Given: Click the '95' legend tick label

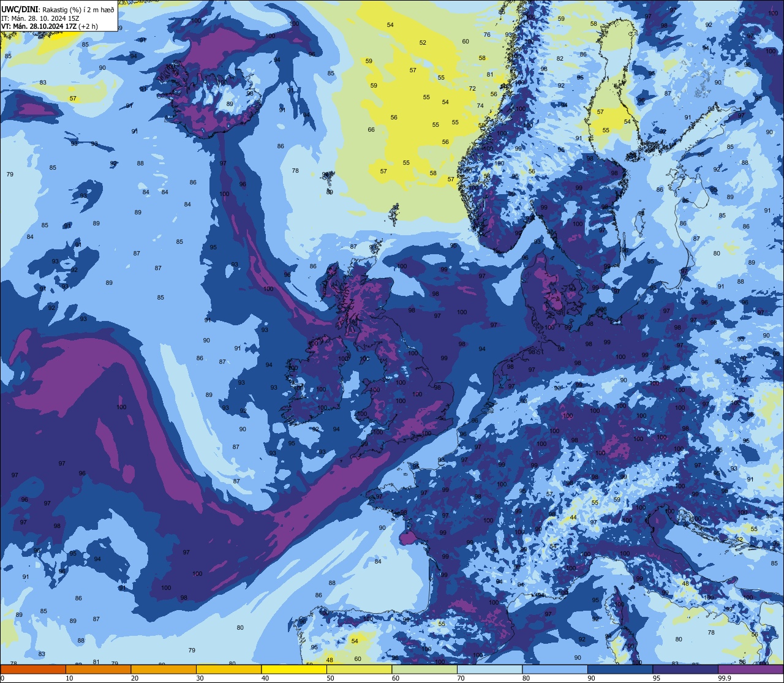Looking at the screenshot, I should 657,678.
